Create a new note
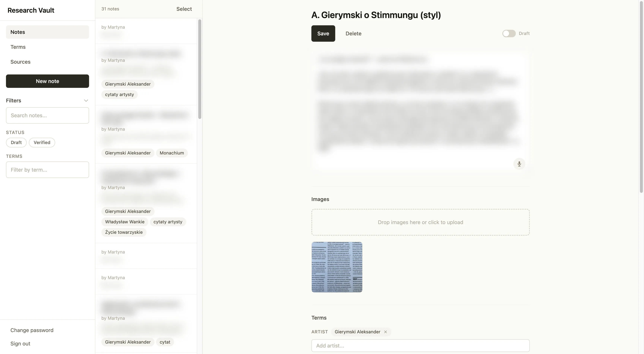This screenshot has width=644, height=354. 47,81
